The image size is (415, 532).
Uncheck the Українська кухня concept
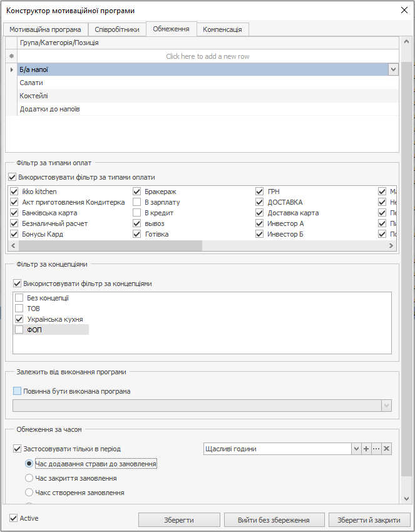pos(19,319)
